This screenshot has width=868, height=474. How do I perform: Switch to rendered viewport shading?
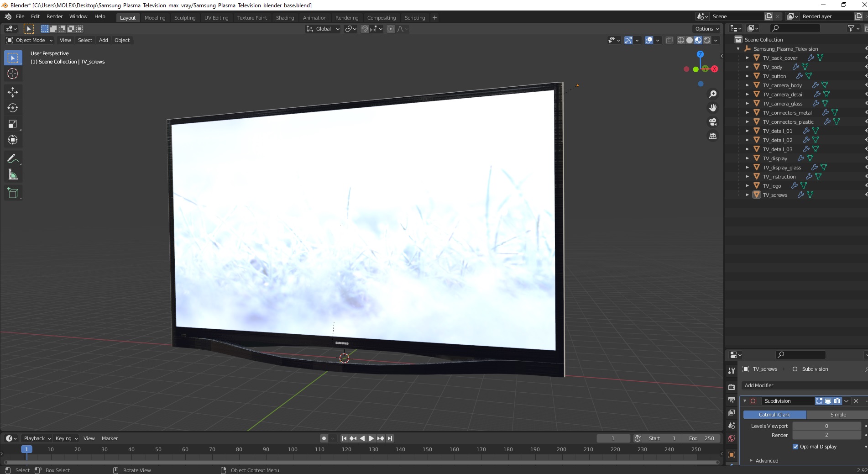707,40
